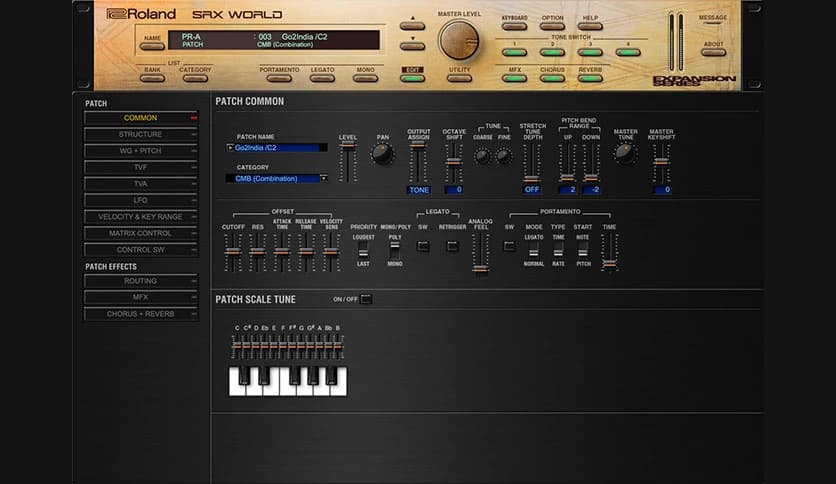Click the Pitch Bend Down value -2
836x484 pixels.
point(591,190)
